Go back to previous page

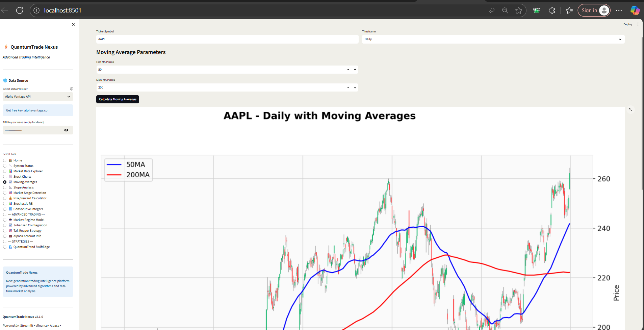[x=4, y=10]
